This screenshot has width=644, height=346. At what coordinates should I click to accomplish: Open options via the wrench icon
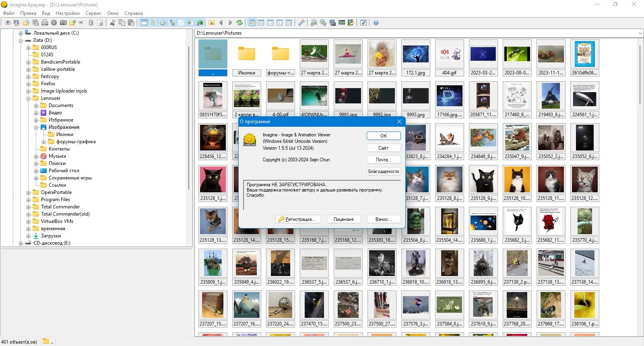tap(301, 23)
